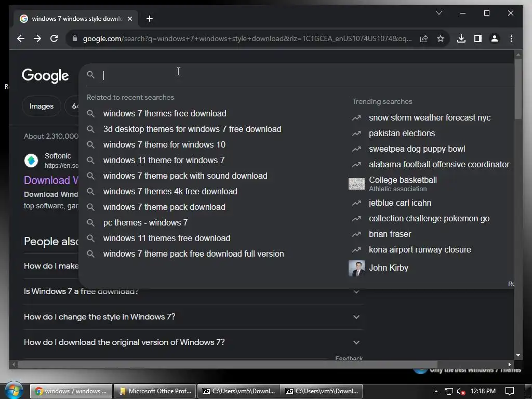View site information padlock icon
Image resolution: width=532 pixels, height=399 pixels.
tap(75, 38)
